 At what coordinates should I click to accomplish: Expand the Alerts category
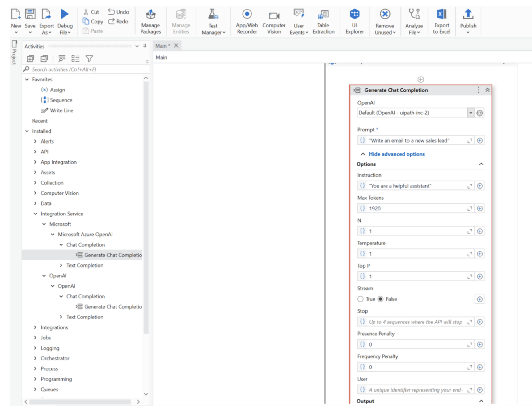[x=35, y=141]
